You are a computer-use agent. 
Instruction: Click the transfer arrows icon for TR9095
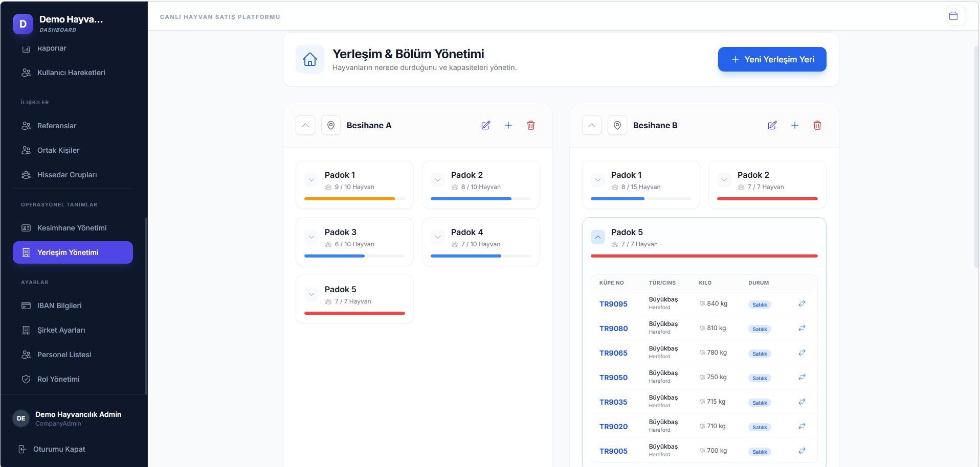[x=801, y=303]
